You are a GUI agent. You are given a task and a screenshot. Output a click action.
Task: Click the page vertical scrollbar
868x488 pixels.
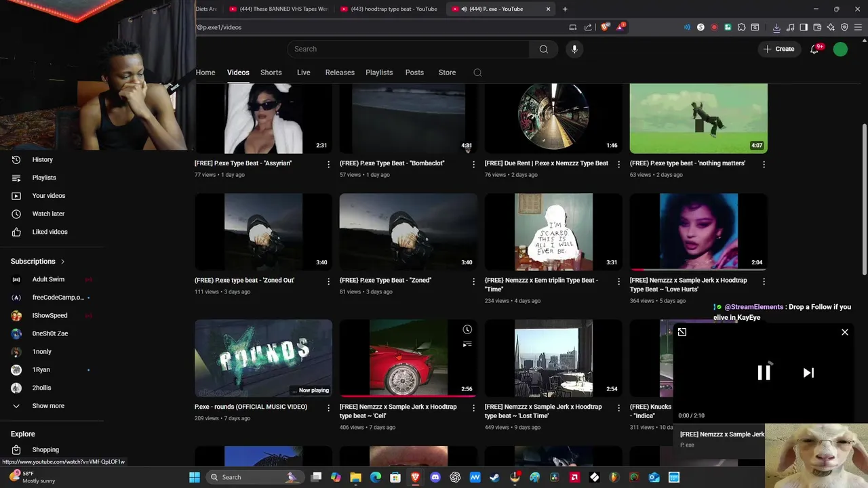click(864, 200)
